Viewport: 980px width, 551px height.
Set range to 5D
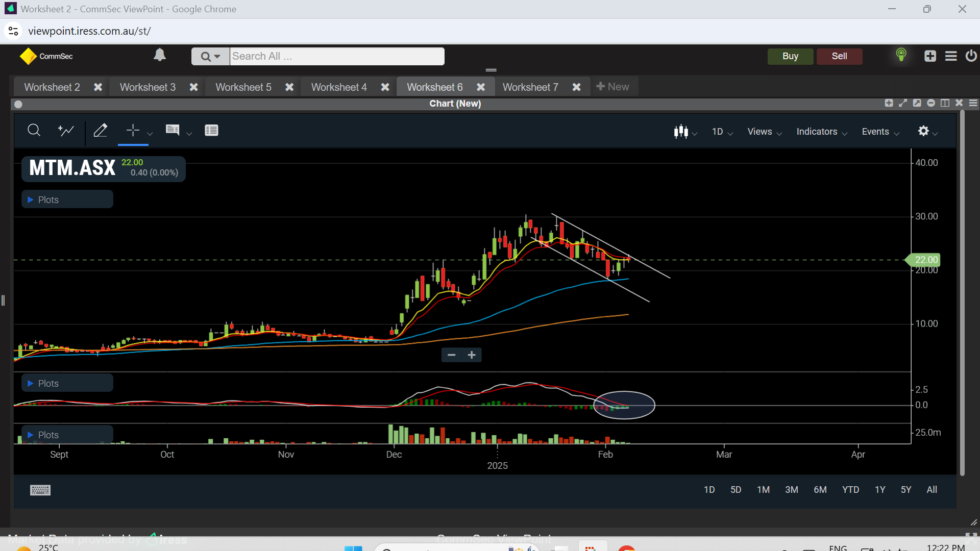pos(736,490)
